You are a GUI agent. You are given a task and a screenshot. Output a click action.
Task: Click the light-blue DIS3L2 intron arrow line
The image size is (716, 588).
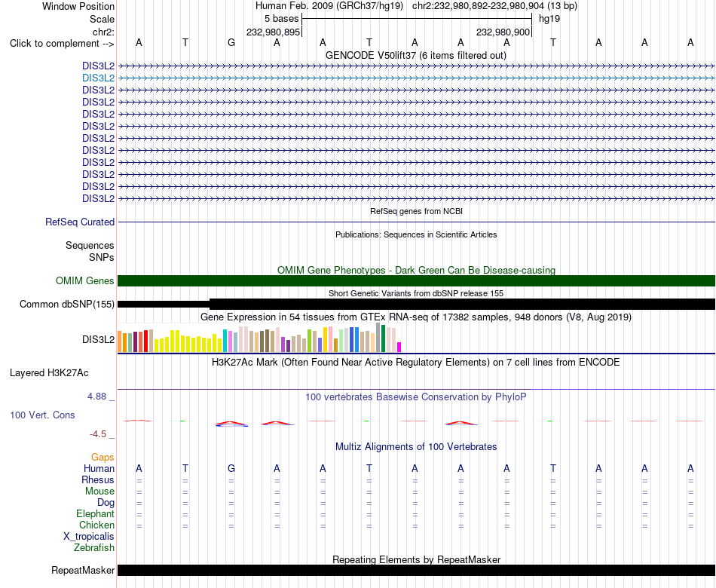[x=416, y=78]
